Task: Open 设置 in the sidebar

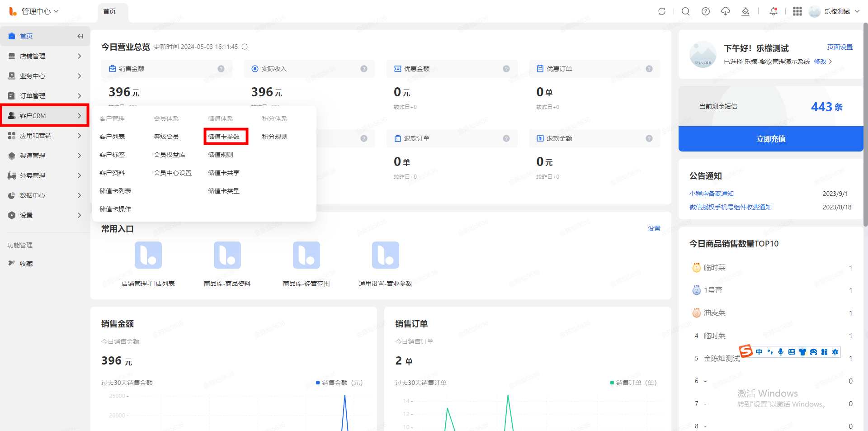Action: tap(45, 215)
